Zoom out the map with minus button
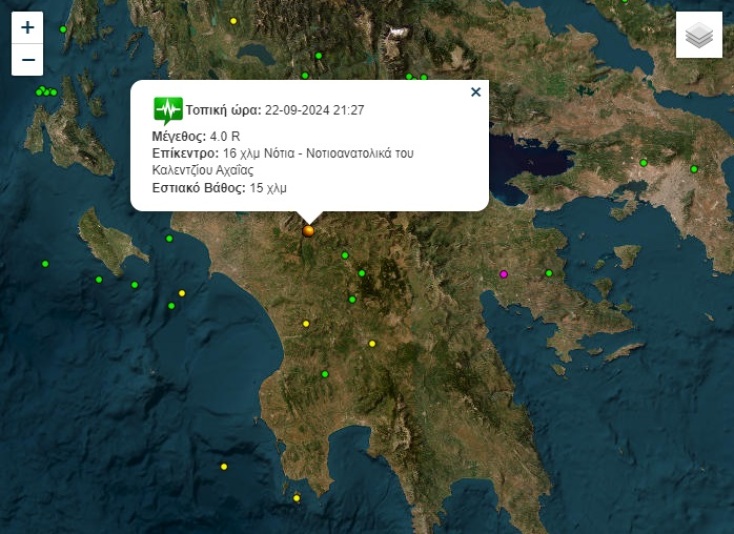Screen dimensions: 734x534 28,60
